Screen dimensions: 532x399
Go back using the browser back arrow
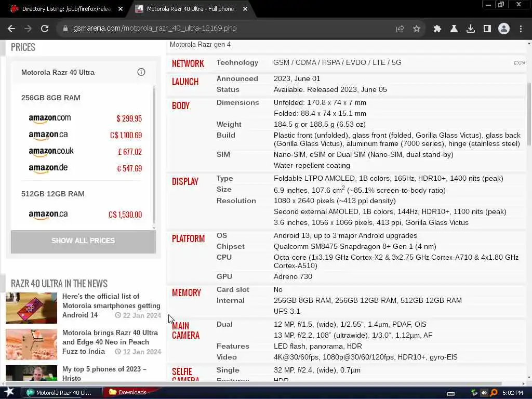[11, 29]
